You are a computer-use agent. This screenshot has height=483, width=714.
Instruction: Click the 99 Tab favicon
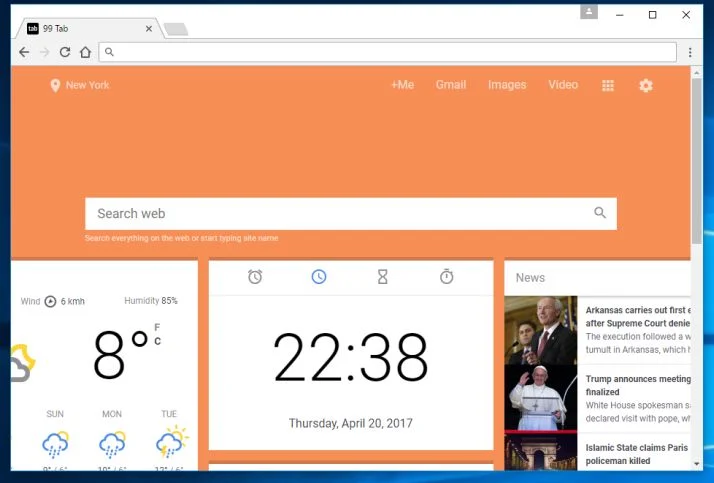pos(33,29)
